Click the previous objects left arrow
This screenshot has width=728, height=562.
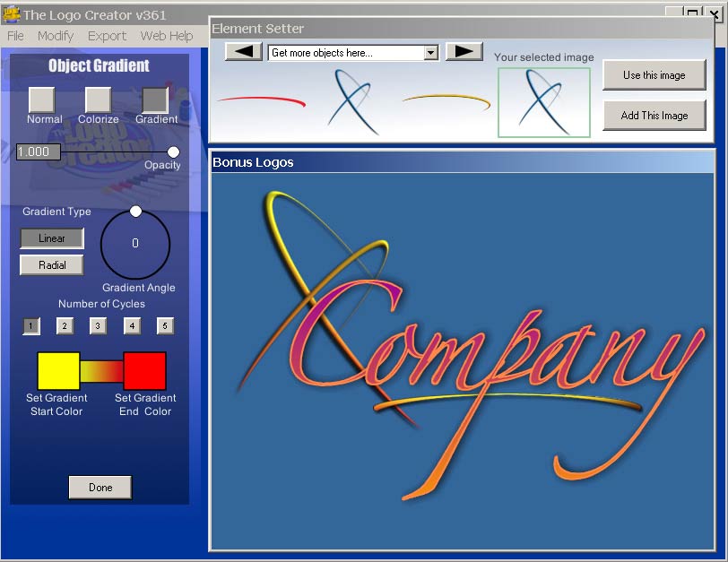243,51
